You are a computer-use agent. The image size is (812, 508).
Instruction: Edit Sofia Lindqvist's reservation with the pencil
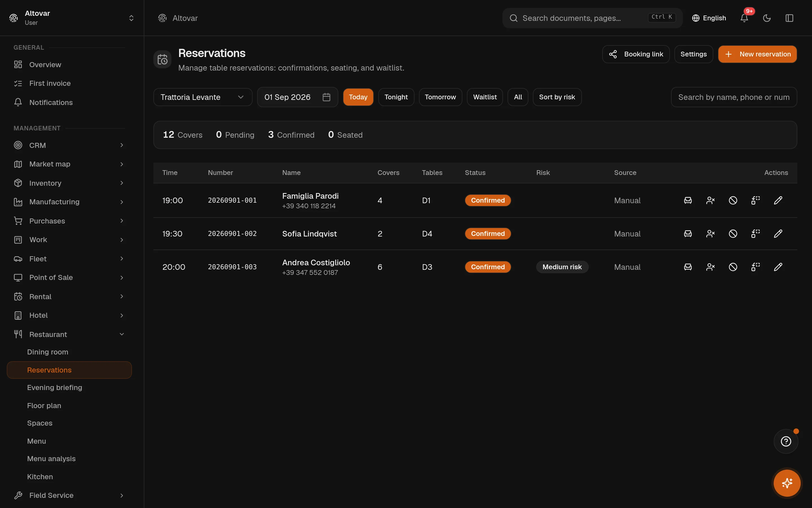tap(778, 233)
